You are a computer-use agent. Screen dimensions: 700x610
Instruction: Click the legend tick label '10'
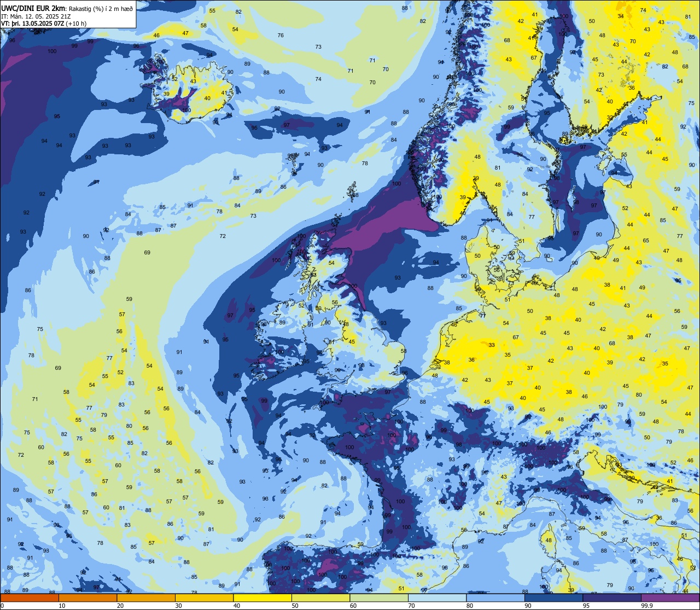tap(62, 606)
